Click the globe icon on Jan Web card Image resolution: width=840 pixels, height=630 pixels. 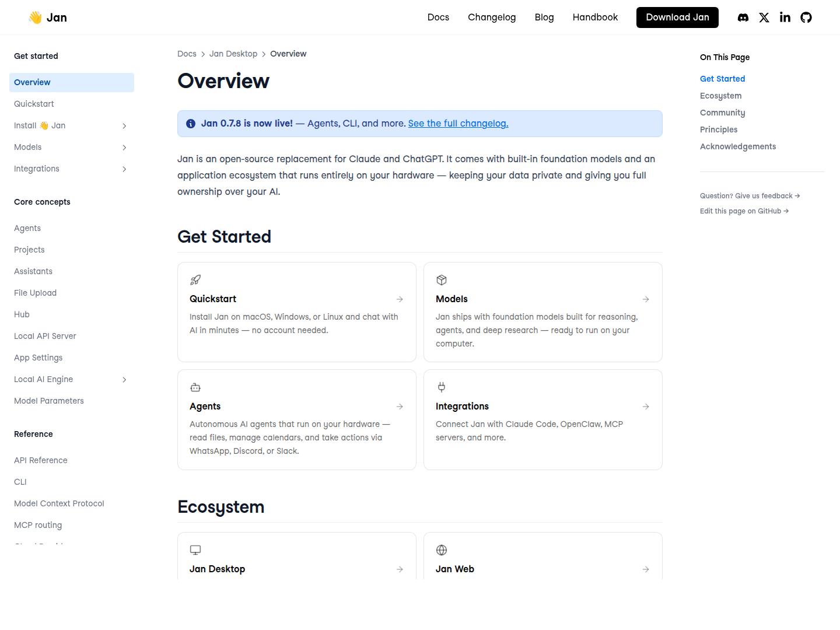(442, 550)
